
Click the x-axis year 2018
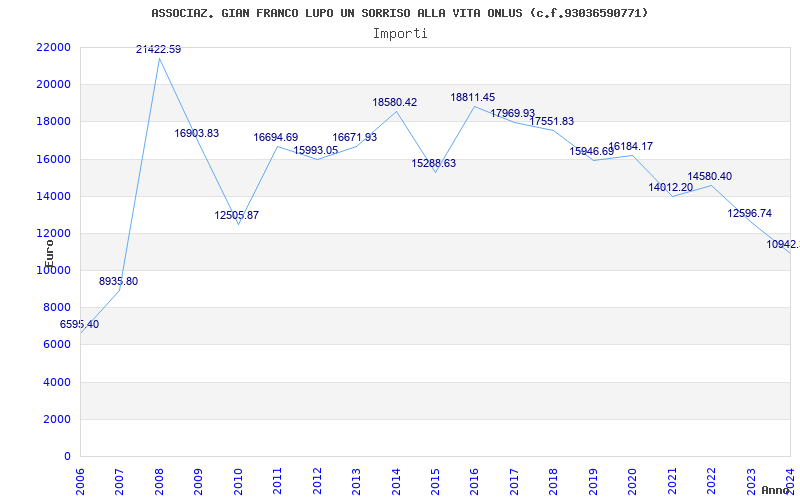coord(554,480)
